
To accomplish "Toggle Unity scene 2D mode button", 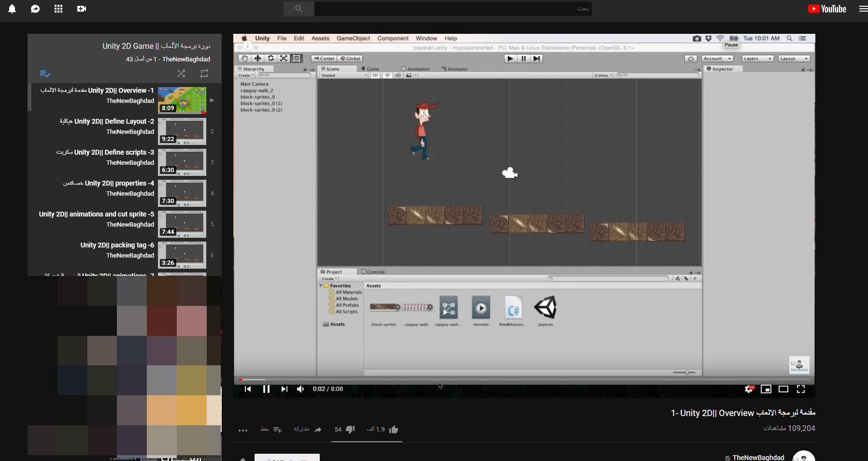I will (375, 75).
